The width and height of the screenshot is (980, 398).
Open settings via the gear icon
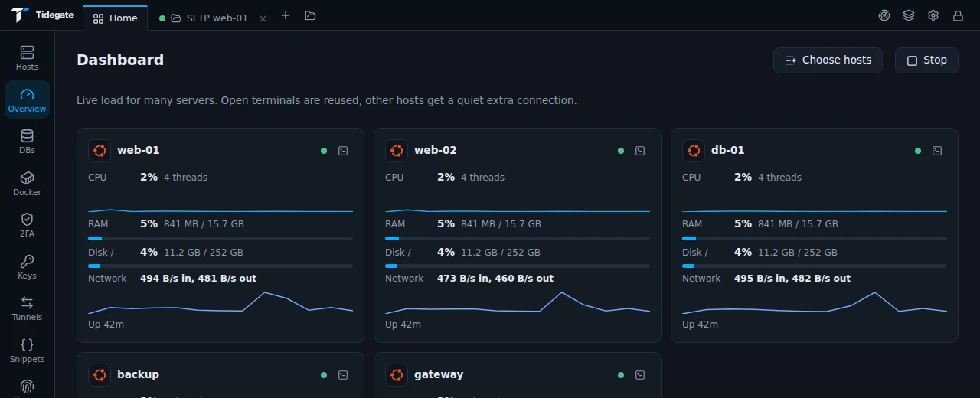tap(933, 15)
